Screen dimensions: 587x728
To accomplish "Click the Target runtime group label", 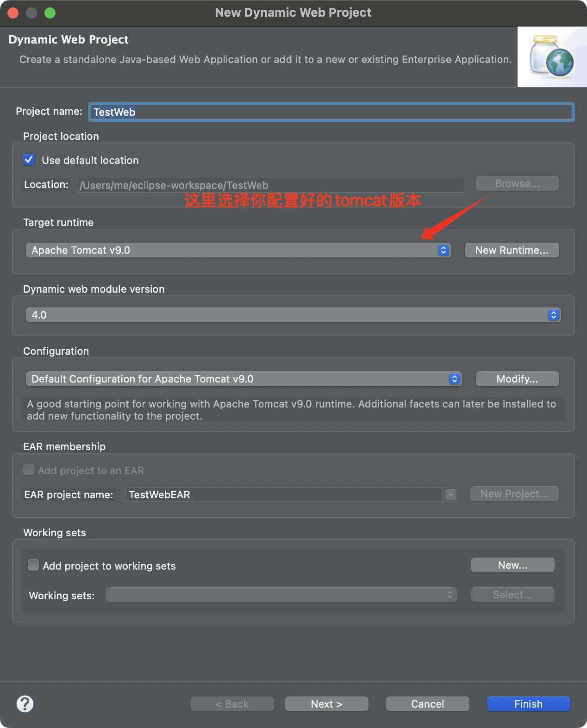I will coord(58,222).
